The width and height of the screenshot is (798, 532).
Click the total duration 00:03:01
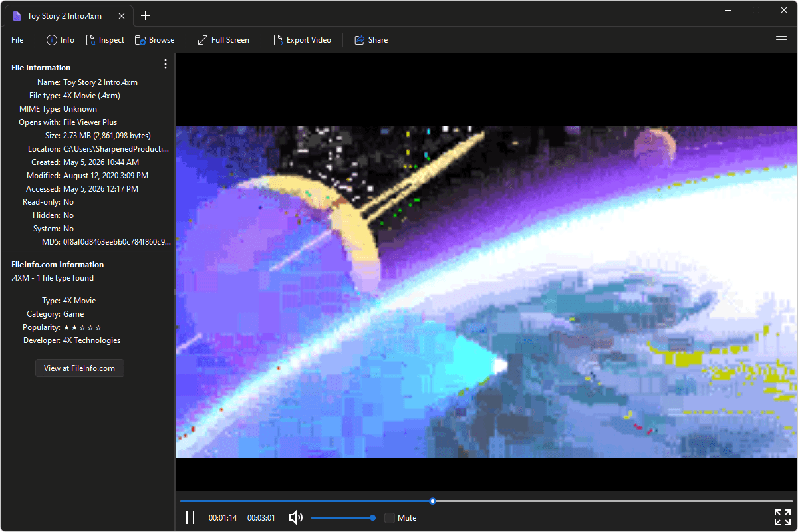[261, 518]
